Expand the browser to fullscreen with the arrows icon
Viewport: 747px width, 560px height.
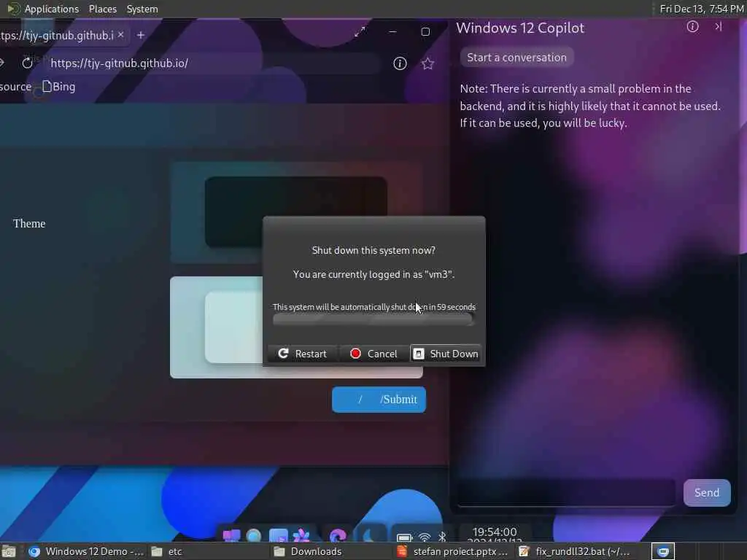coord(360,32)
